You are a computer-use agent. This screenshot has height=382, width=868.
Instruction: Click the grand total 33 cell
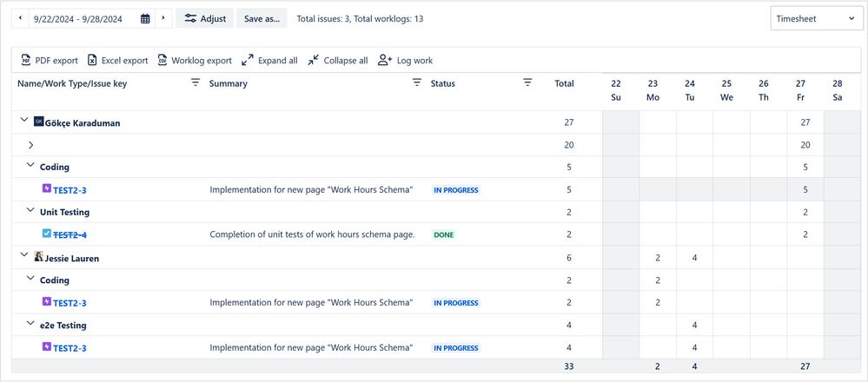(569, 366)
